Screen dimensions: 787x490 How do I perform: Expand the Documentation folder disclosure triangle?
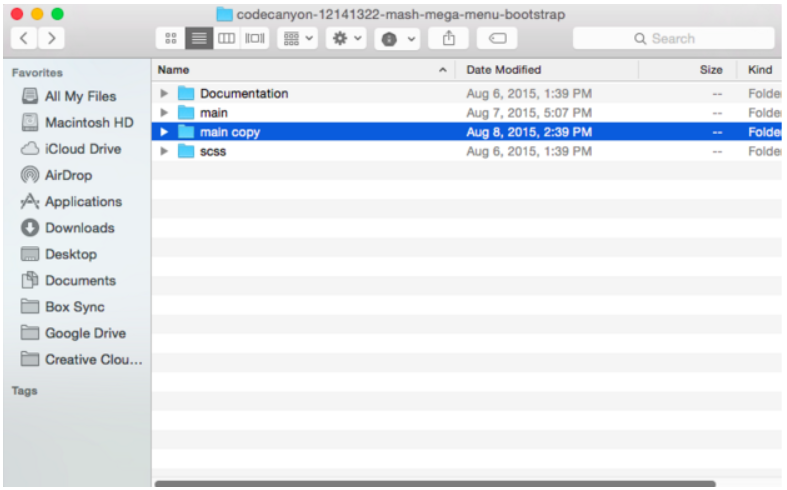(164, 93)
